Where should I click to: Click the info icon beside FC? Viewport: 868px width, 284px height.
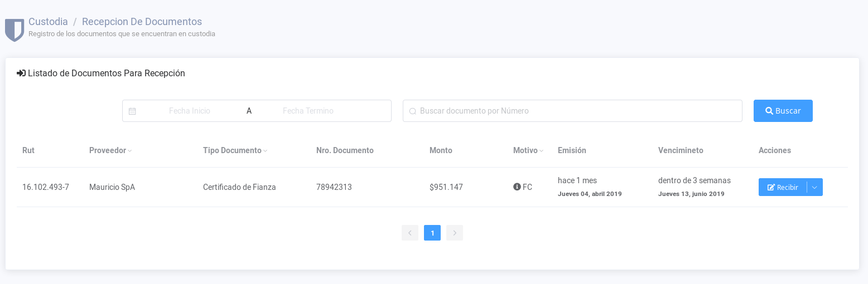[517, 187]
